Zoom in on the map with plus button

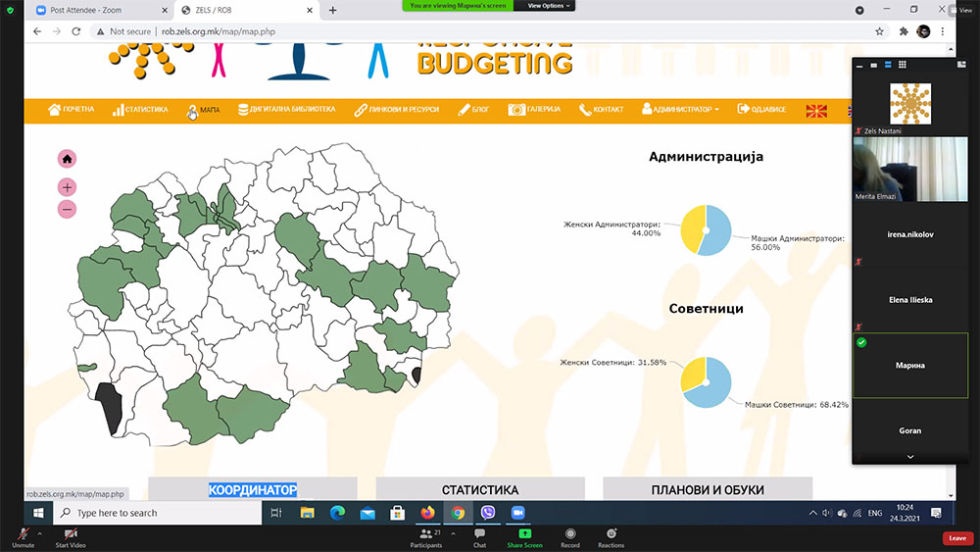click(67, 187)
